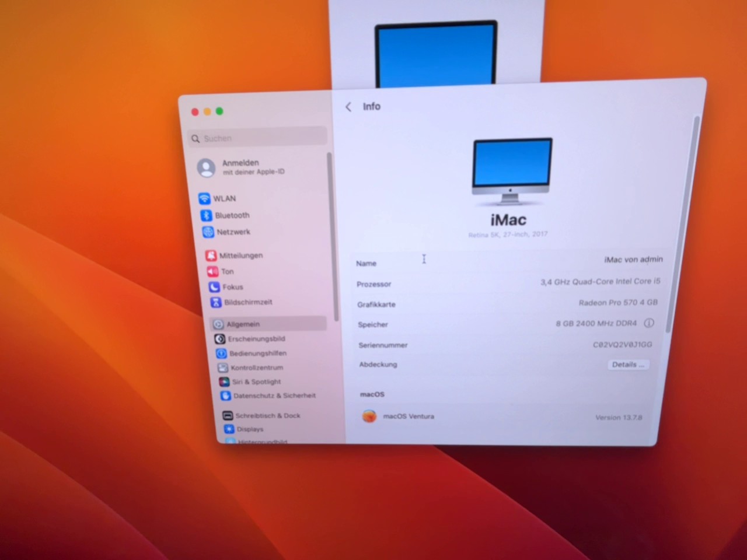Select the Erscheinungsbild sidebar label

coord(257,339)
